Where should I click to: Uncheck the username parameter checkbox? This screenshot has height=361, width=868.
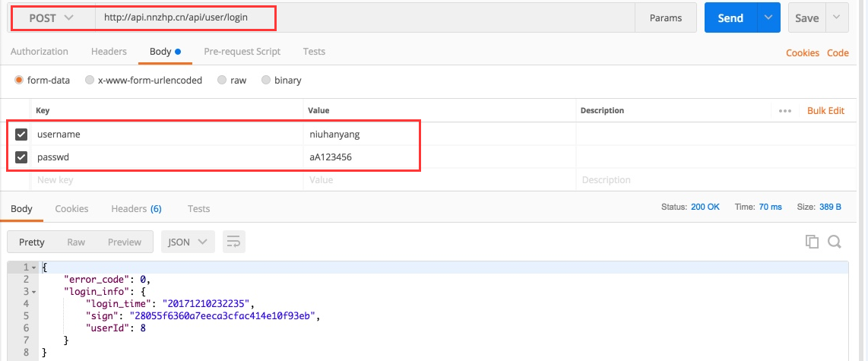(21, 134)
